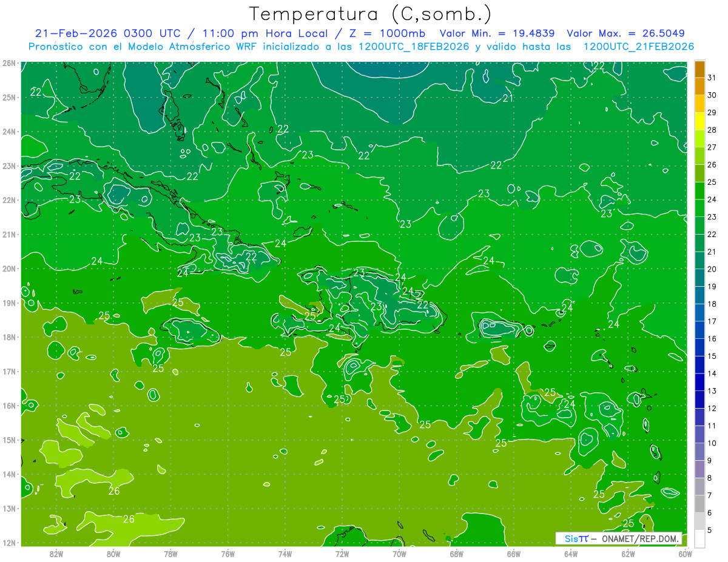Viewport: 728px width, 562px height.
Task: Click the "ONAMET/REP.DOM." credit label
Action: [x=639, y=538]
